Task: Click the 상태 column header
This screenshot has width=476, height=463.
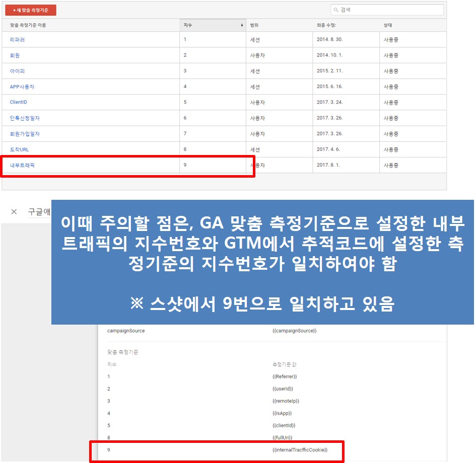Action: [x=388, y=25]
